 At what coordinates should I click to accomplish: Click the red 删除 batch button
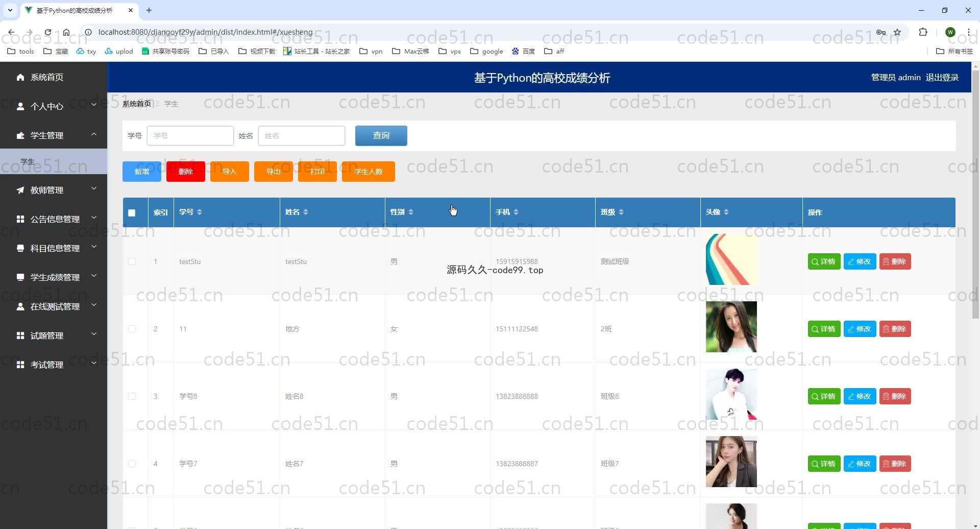[186, 172]
